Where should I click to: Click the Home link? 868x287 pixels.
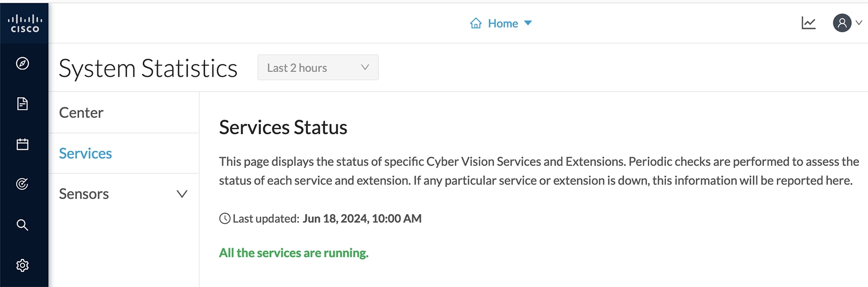click(503, 24)
